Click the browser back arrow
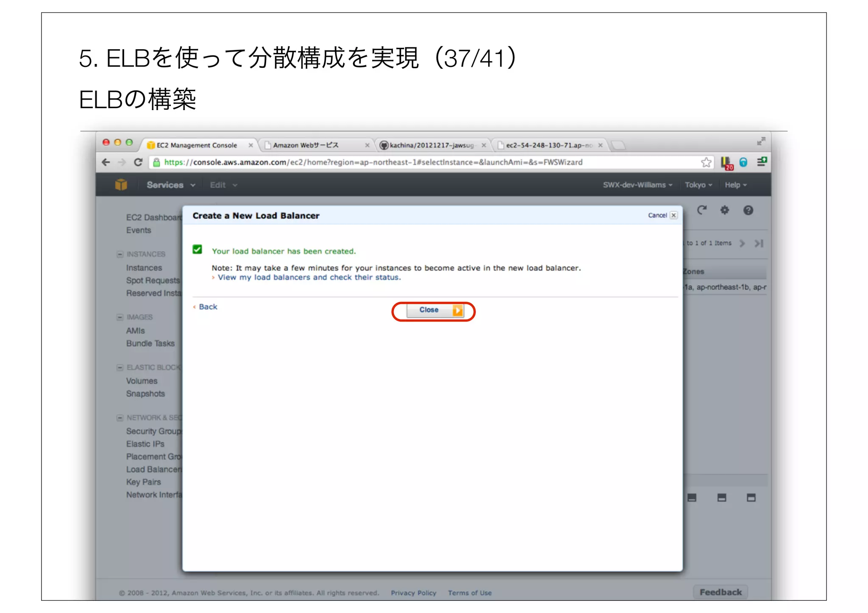868x613 pixels. pyautogui.click(x=106, y=162)
